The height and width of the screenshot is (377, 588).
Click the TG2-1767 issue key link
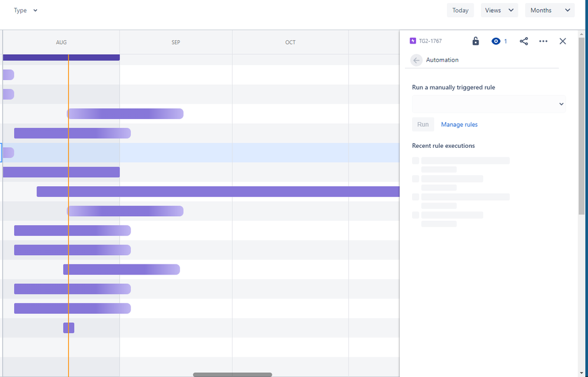coord(430,41)
